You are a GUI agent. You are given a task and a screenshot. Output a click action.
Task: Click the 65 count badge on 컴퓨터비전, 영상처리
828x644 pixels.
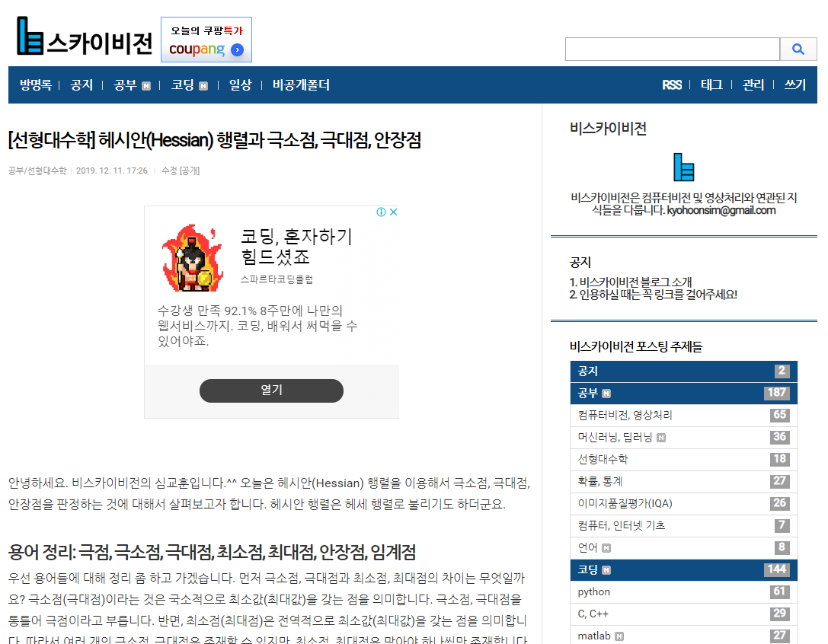780,415
